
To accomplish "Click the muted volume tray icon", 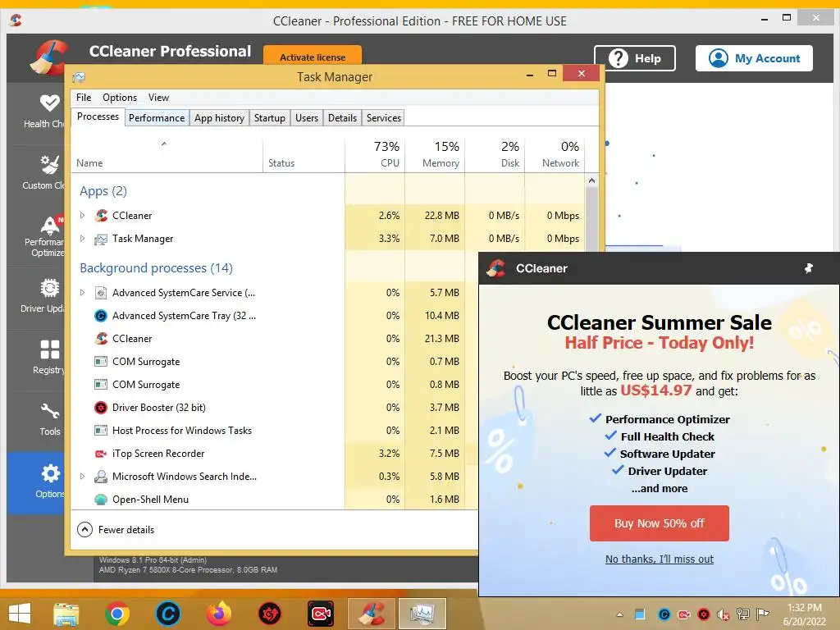I will click(x=723, y=614).
